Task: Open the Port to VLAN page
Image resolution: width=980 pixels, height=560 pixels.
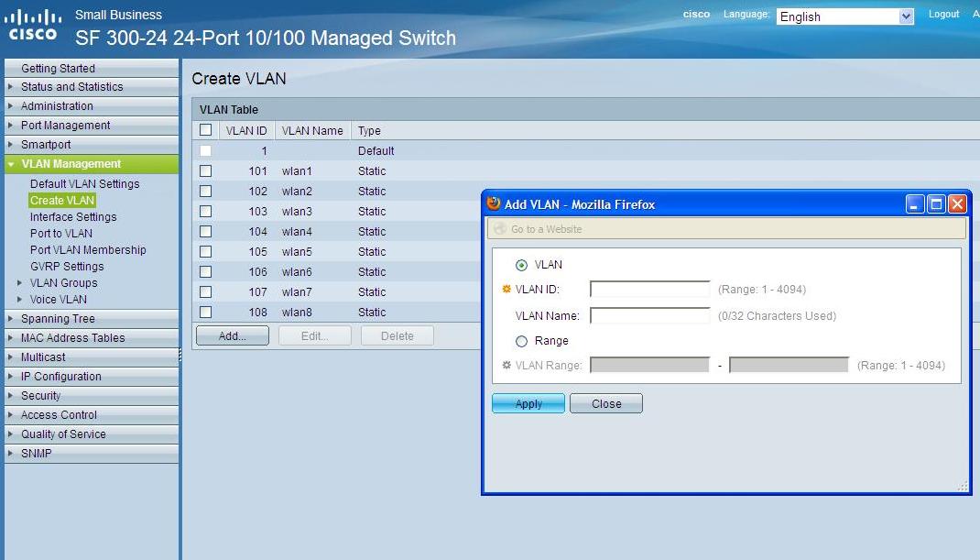Action: pyautogui.click(x=61, y=234)
